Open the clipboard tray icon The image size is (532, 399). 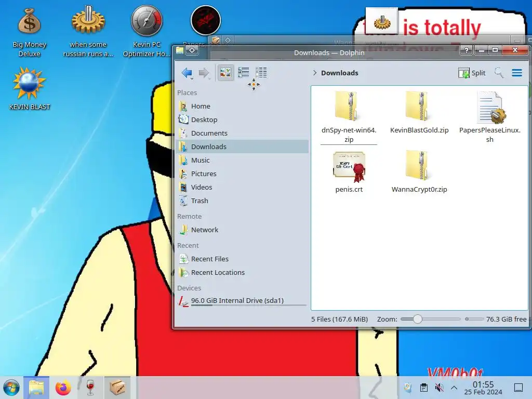pyautogui.click(x=424, y=388)
